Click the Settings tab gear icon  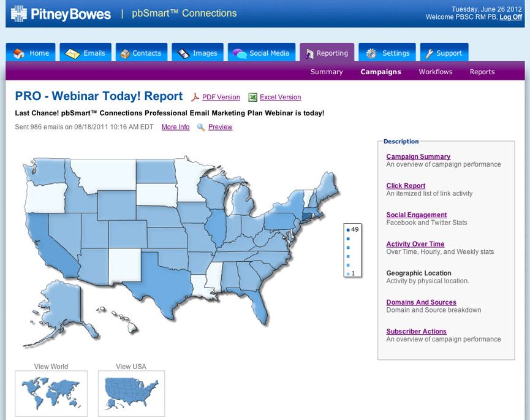371,53
